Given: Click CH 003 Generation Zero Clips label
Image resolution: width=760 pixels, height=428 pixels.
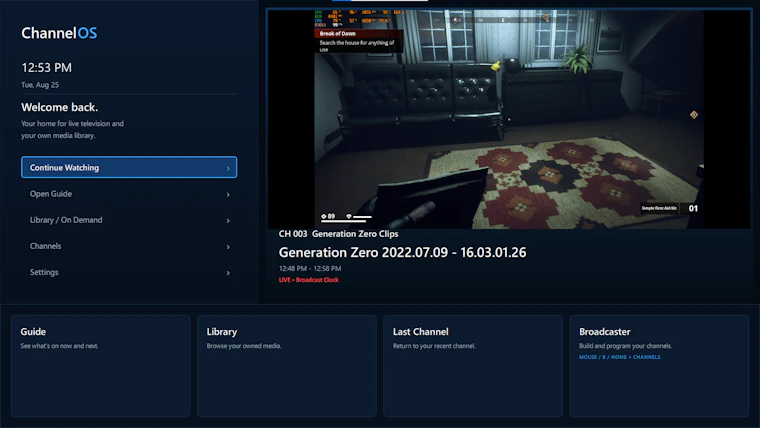Looking at the screenshot, I should [x=338, y=234].
